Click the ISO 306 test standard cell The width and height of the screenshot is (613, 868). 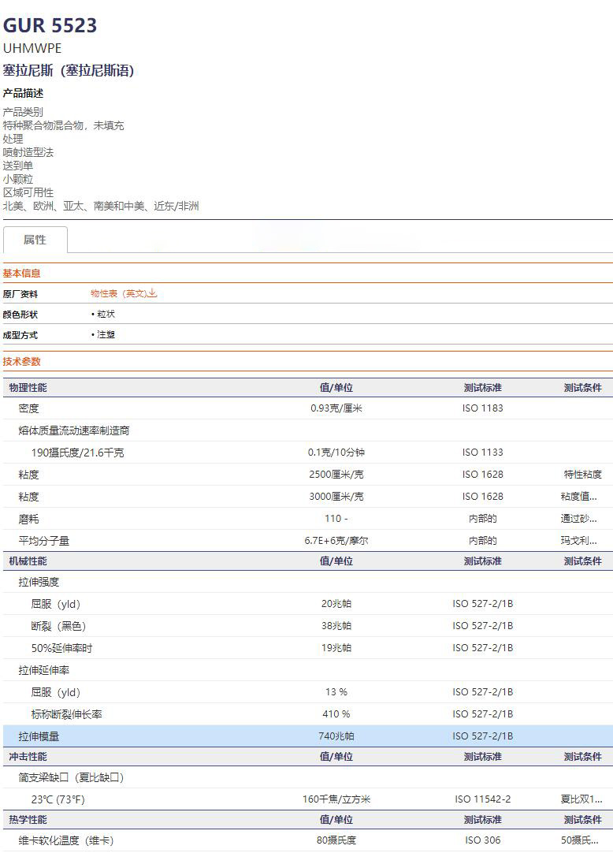(x=483, y=840)
